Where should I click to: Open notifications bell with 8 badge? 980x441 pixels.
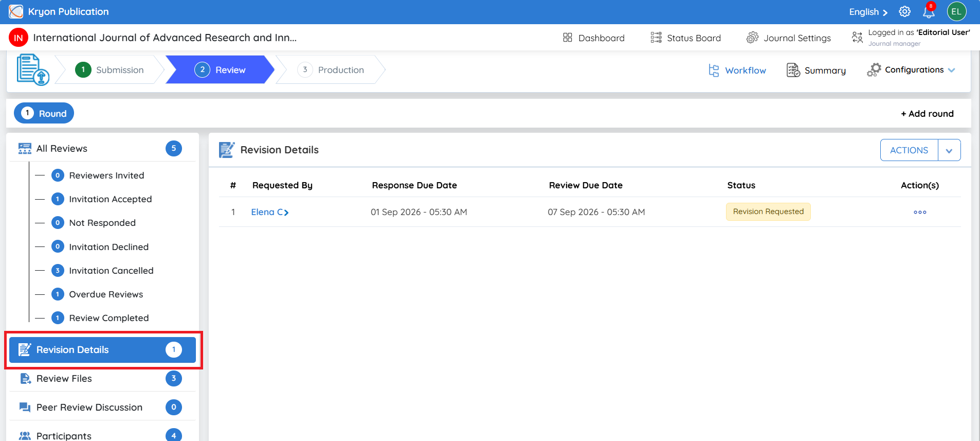pos(929,11)
